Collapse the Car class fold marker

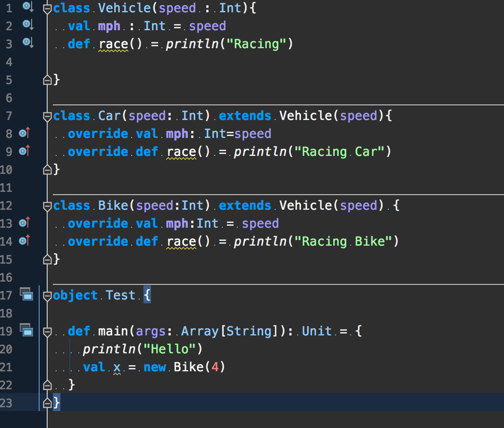tap(47, 116)
